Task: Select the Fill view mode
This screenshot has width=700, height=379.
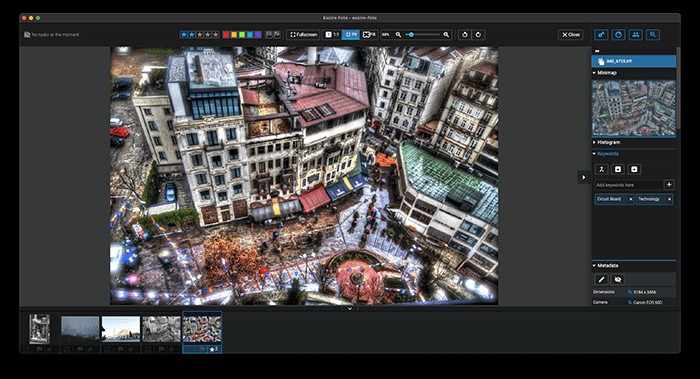Action: 369,35
